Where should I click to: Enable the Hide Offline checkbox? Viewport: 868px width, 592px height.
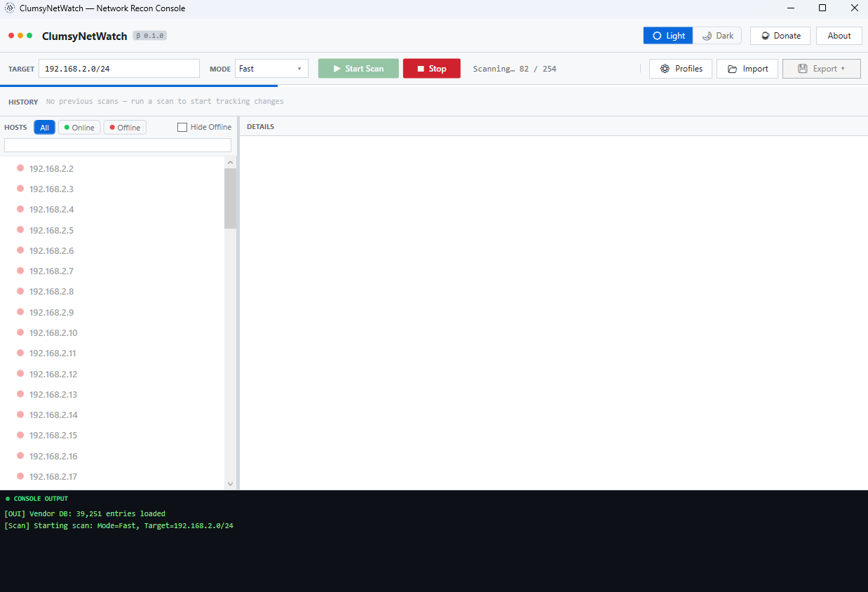click(x=182, y=127)
